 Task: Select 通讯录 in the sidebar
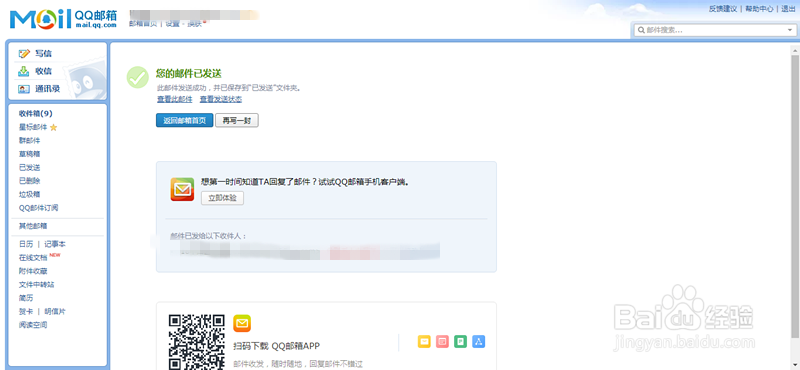(47, 89)
